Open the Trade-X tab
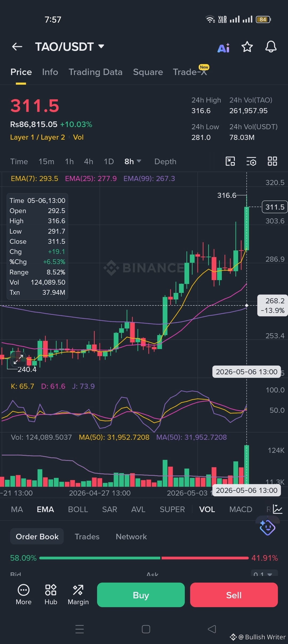This screenshot has height=644, width=288. (x=190, y=72)
